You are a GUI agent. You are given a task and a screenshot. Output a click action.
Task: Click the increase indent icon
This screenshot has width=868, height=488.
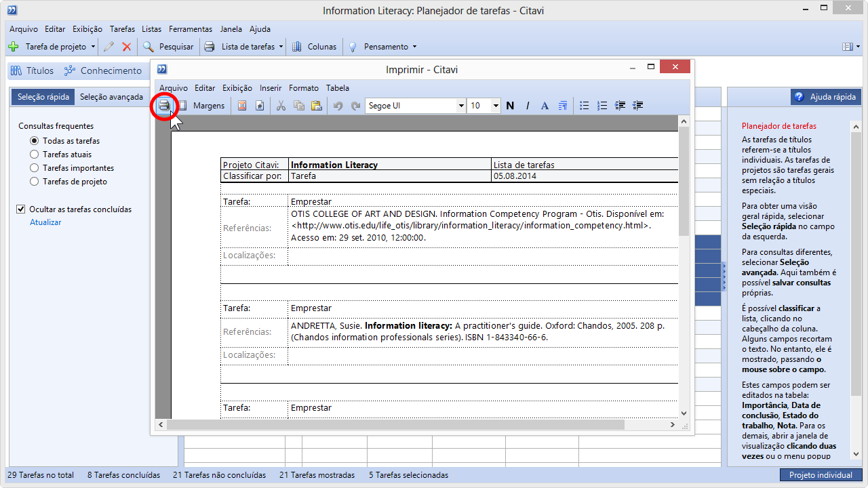[637, 106]
